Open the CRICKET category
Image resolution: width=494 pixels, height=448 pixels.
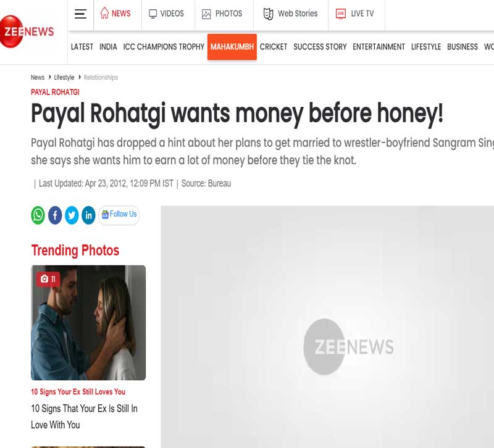[274, 47]
